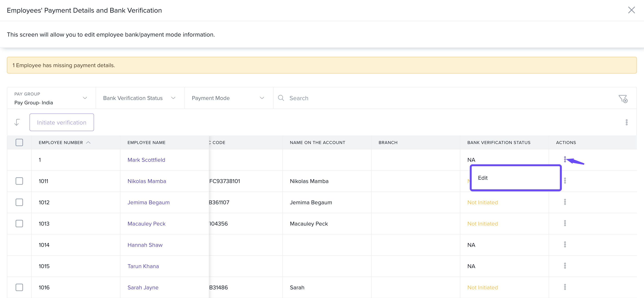644x298 pixels.
Task: Open Bank Verification Status filter dropdown
Action: point(140,98)
